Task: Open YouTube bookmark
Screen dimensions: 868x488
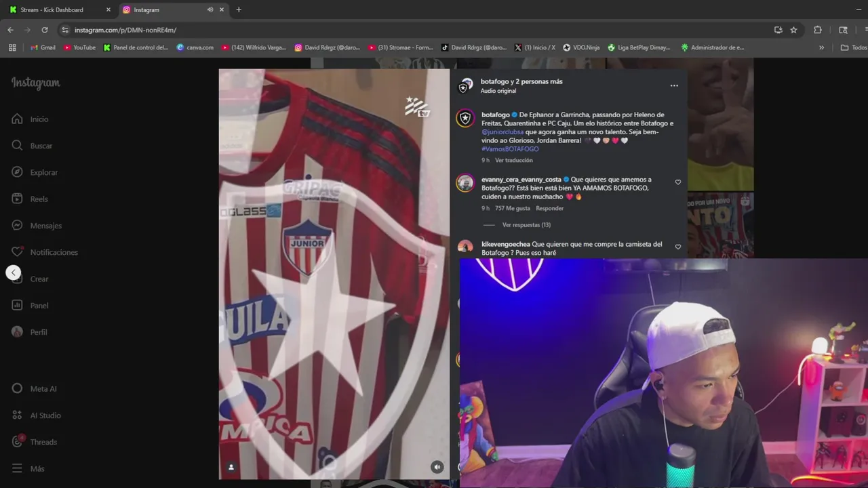Action: tap(80, 47)
